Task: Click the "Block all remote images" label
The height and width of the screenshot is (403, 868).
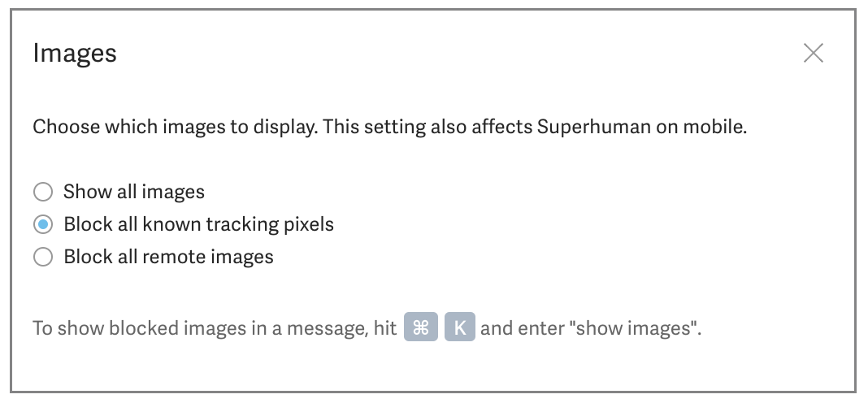Action: 169,258
